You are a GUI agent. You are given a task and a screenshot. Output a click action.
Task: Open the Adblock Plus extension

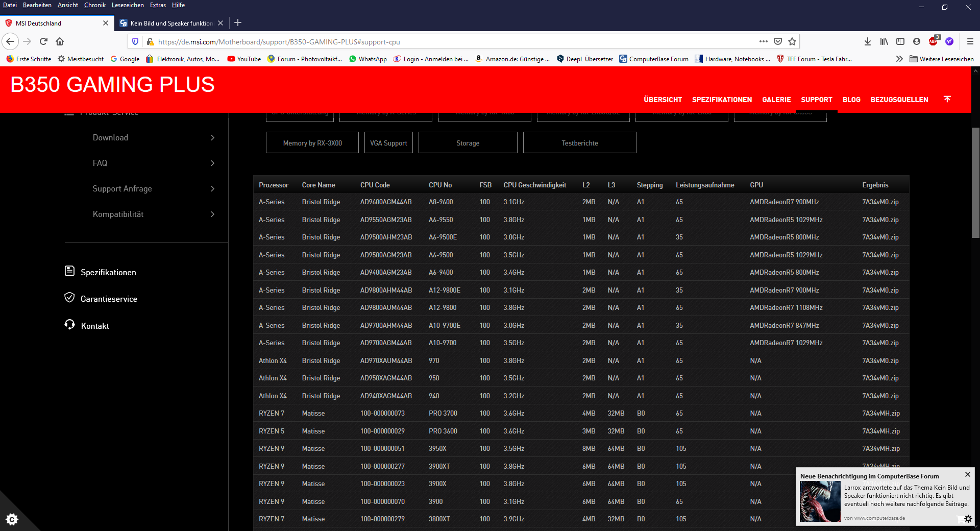(x=934, y=41)
